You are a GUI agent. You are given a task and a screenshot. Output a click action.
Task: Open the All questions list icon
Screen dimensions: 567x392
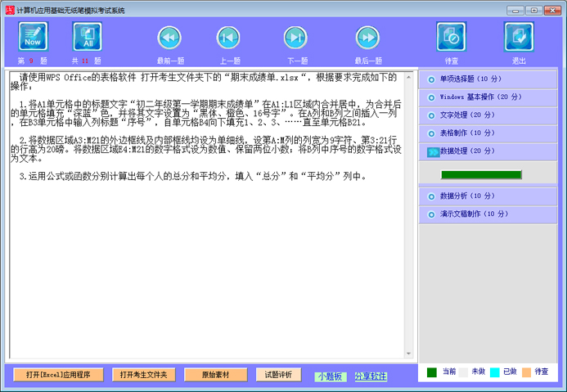(87, 37)
